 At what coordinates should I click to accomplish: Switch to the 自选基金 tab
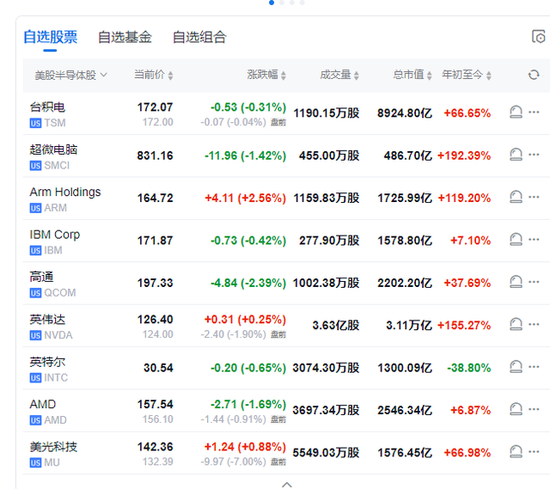(125, 37)
